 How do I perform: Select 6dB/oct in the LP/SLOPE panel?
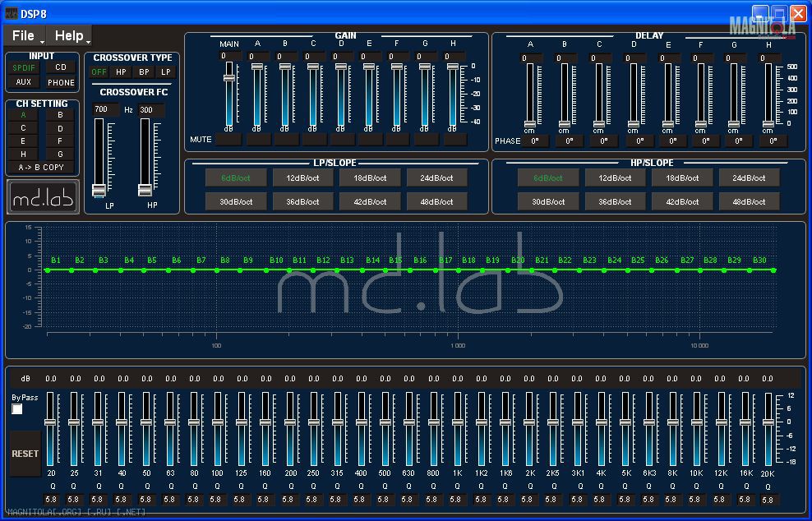[x=236, y=178]
